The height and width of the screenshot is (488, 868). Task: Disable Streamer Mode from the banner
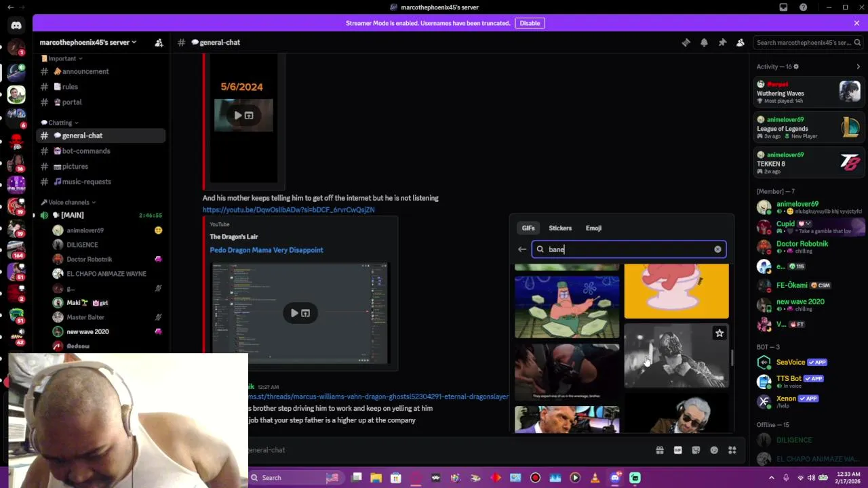tap(530, 23)
